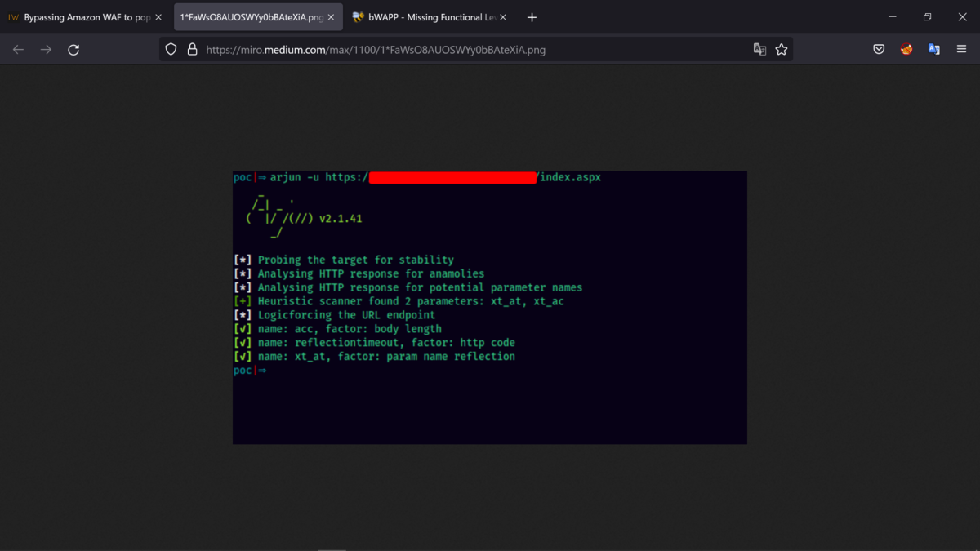980x551 pixels.
Task: Save the page to Pocket
Action: click(879, 50)
